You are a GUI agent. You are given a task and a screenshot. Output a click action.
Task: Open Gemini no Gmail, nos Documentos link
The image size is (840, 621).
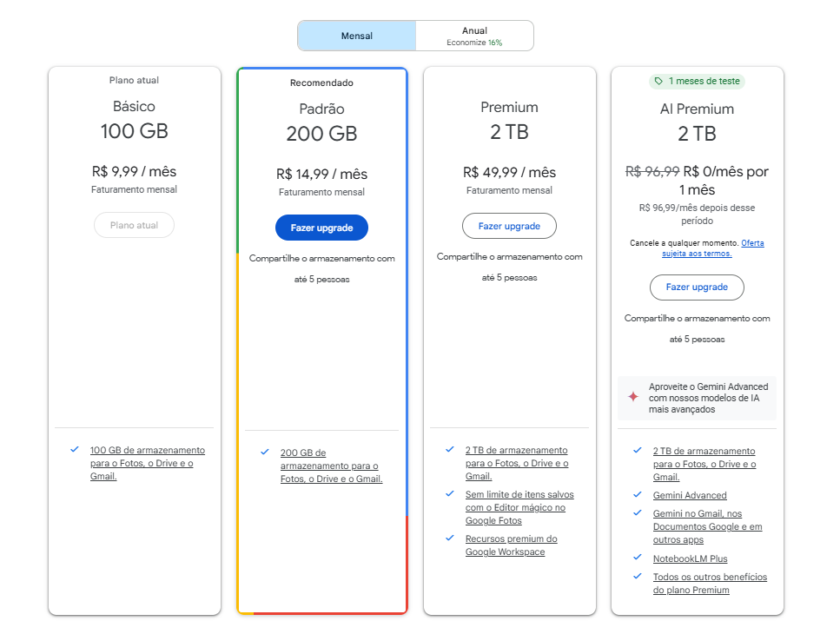(707, 526)
